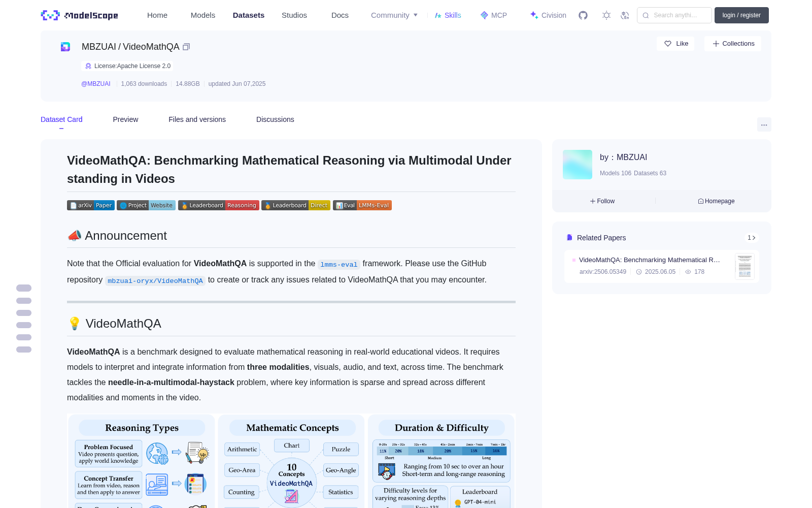Click the MBZUAI organization avatar icon
The width and height of the screenshot is (812, 508).
65,47
